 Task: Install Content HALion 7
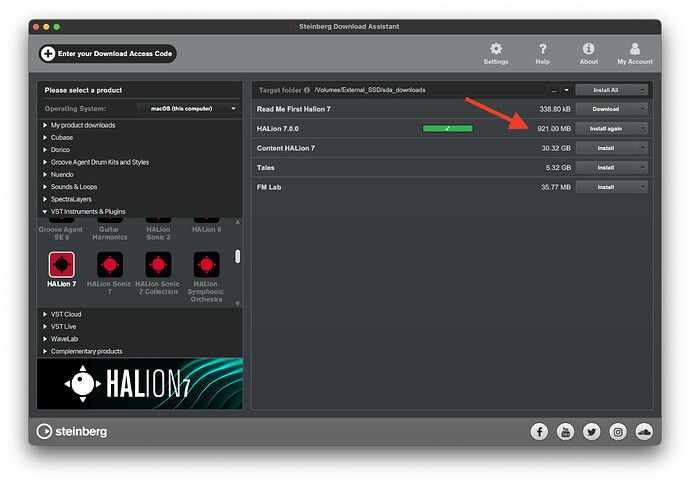coord(606,148)
